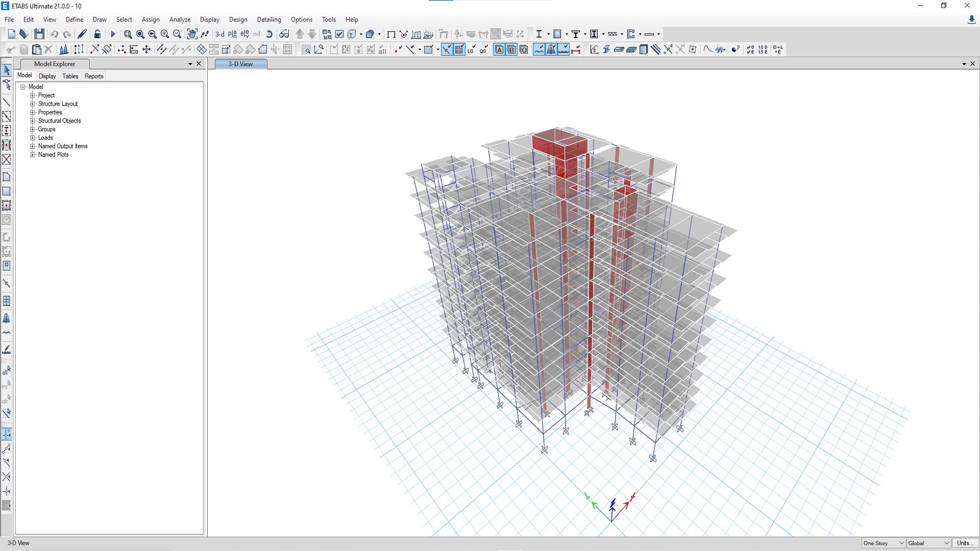This screenshot has height=551, width=980.
Task: Switch to the Tables tab
Action: (70, 76)
